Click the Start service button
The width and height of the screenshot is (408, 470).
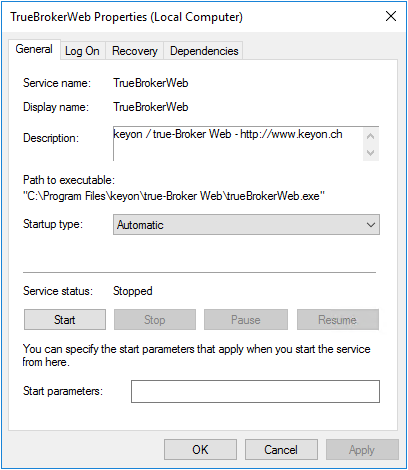[x=65, y=320]
